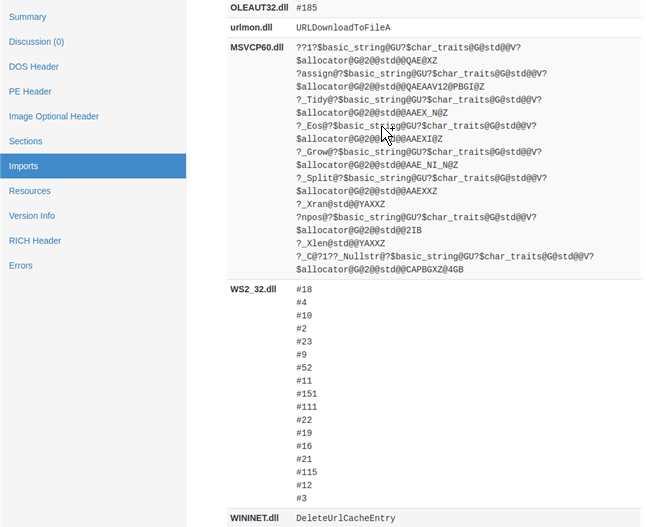Click WS2_32 ordinal #111
The image size is (646, 527).
click(307, 407)
